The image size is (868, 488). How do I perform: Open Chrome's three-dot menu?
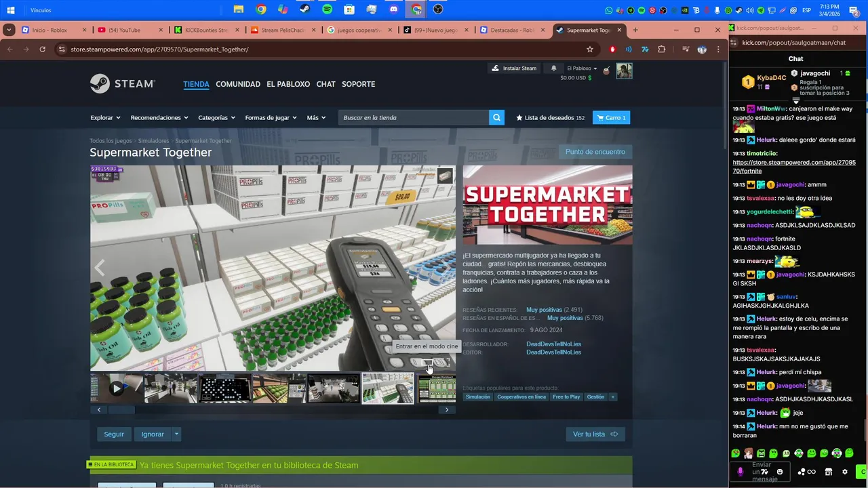coord(718,49)
